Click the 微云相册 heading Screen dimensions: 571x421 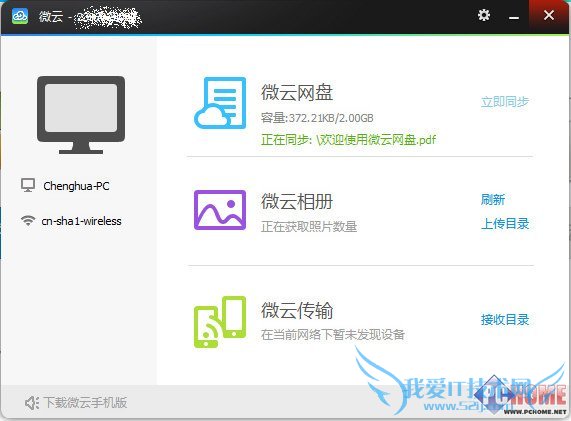click(297, 201)
